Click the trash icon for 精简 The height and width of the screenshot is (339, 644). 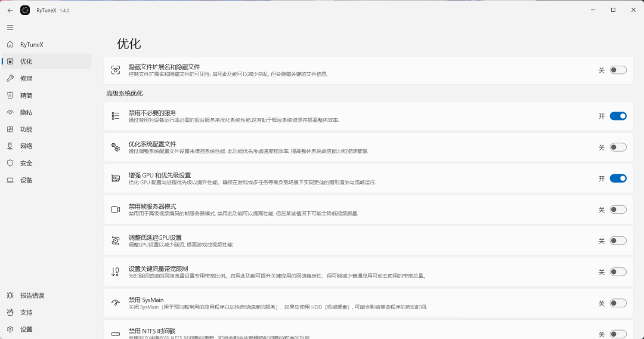[10, 95]
